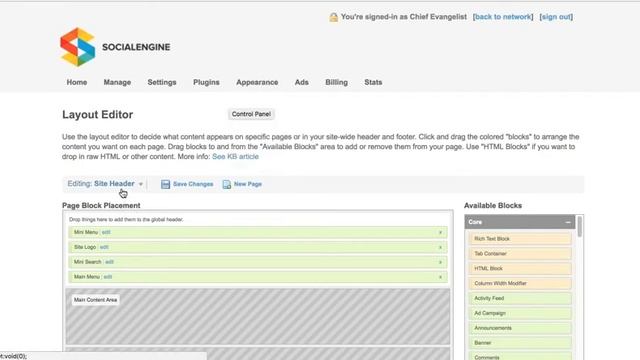Click the Main Content Area label
This screenshot has height=360, width=640.
click(96, 300)
